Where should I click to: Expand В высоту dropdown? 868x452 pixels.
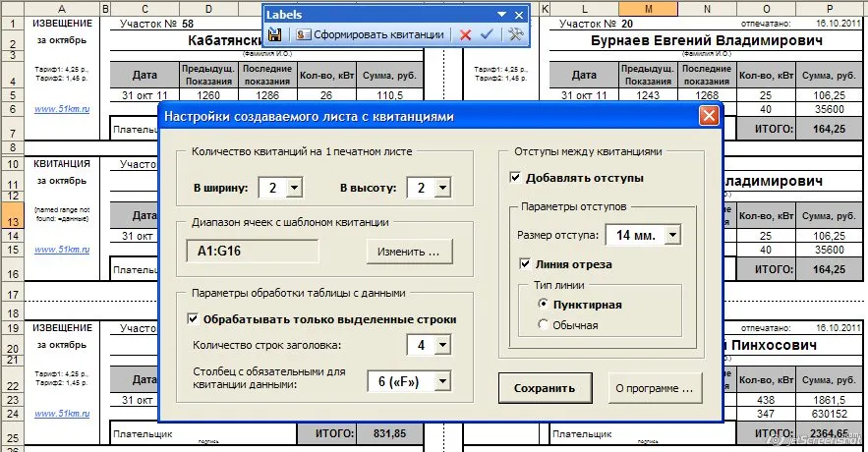[441, 188]
